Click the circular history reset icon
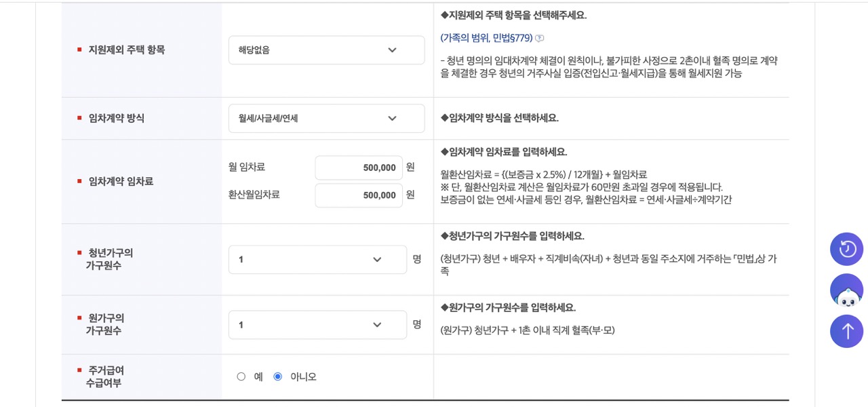Viewport: 868px width, 407px height. click(846, 249)
